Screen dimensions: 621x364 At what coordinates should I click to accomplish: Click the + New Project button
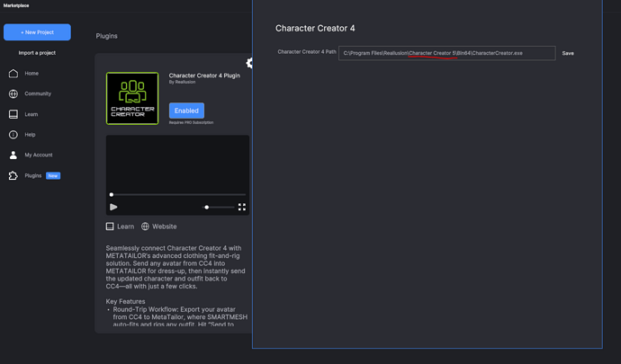point(37,32)
